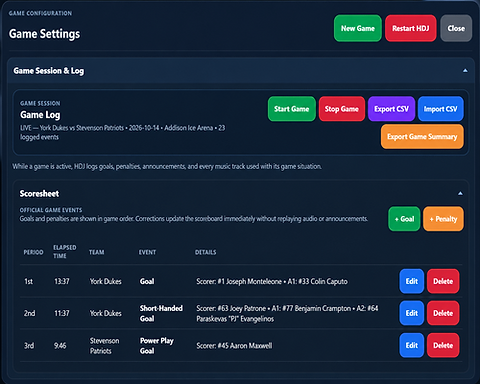
Task: Add a new goal with + Goal
Action: [x=404, y=219]
